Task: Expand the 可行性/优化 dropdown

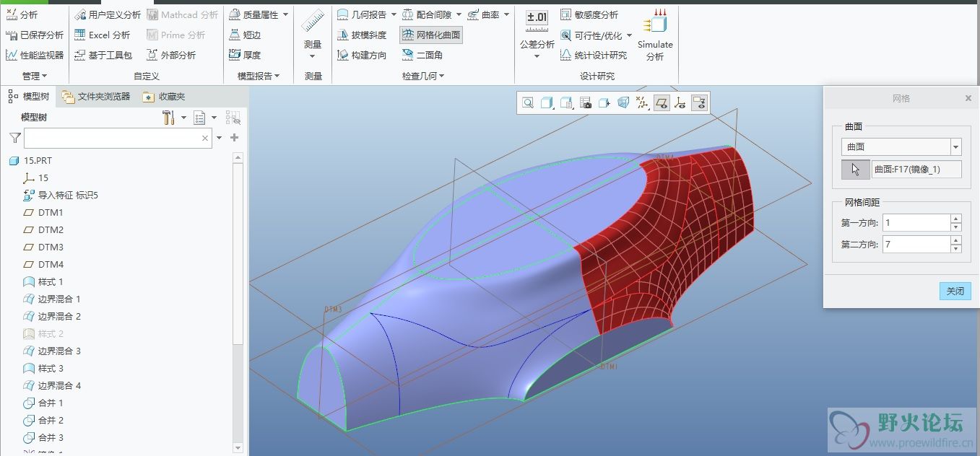Action: [x=629, y=35]
